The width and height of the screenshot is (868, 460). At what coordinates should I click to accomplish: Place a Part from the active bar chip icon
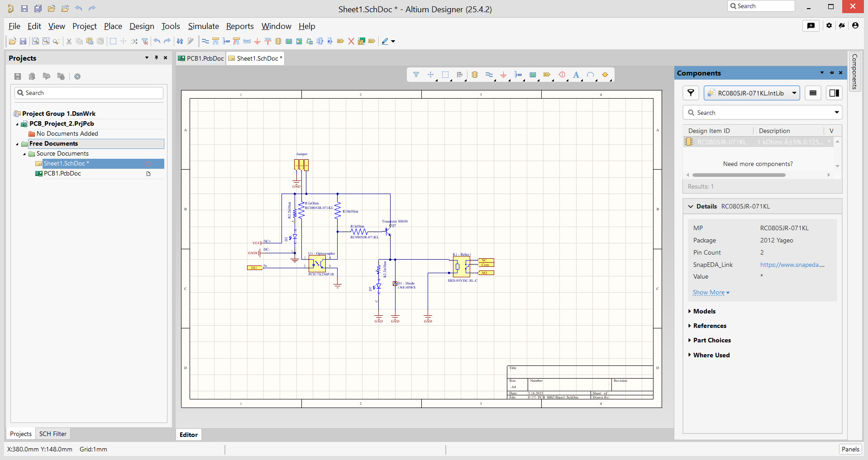(x=475, y=75)
